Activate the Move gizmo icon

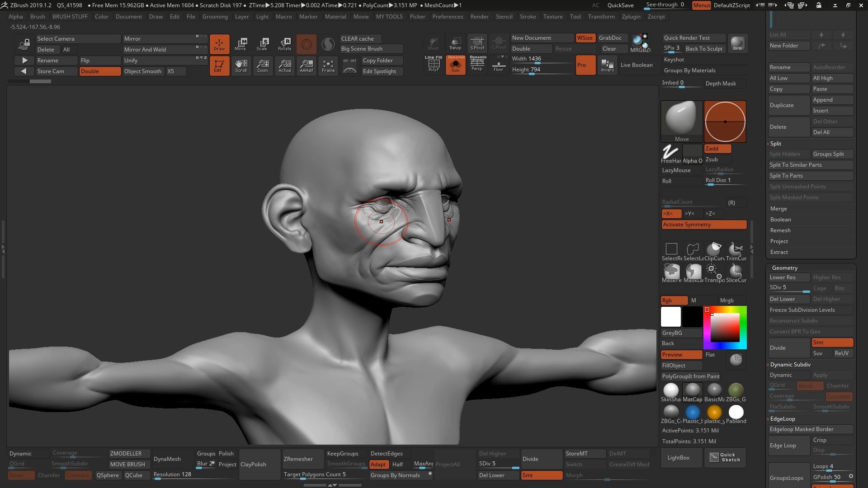tap(241, 44)
